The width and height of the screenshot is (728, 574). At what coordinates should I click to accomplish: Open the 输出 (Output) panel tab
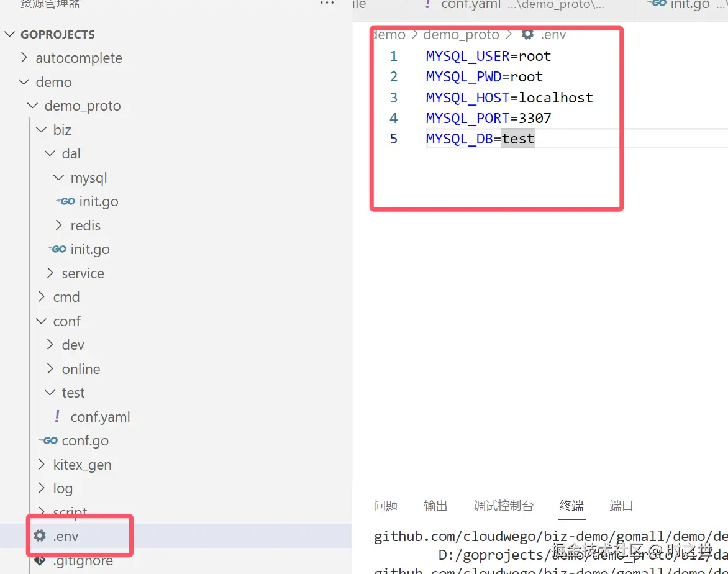pos(435,506)
